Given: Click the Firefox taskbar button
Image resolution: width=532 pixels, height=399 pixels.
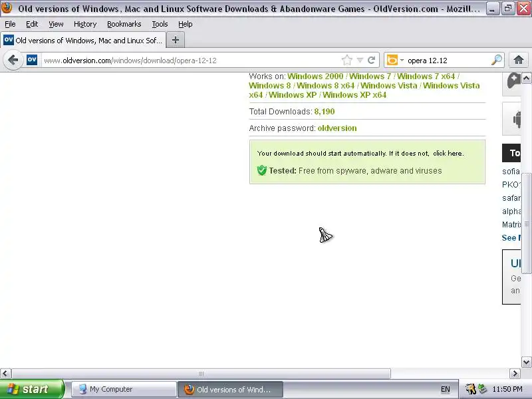Looking at the screenshot, I should click(230, 389).
